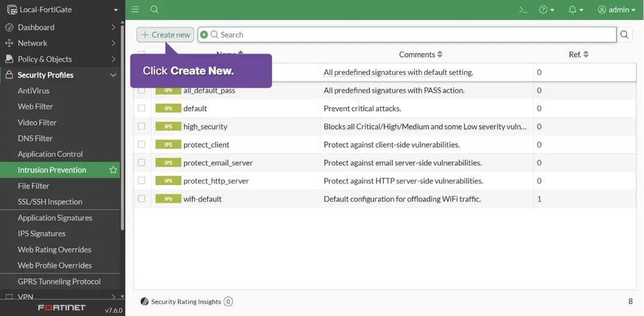The image size is (644, 316).
Task: Tick the all_default_pass checkbox
Action: [x=142, y=90]
